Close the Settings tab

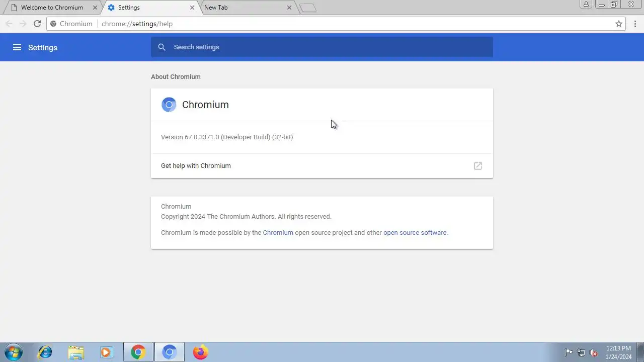pos(192,8)
